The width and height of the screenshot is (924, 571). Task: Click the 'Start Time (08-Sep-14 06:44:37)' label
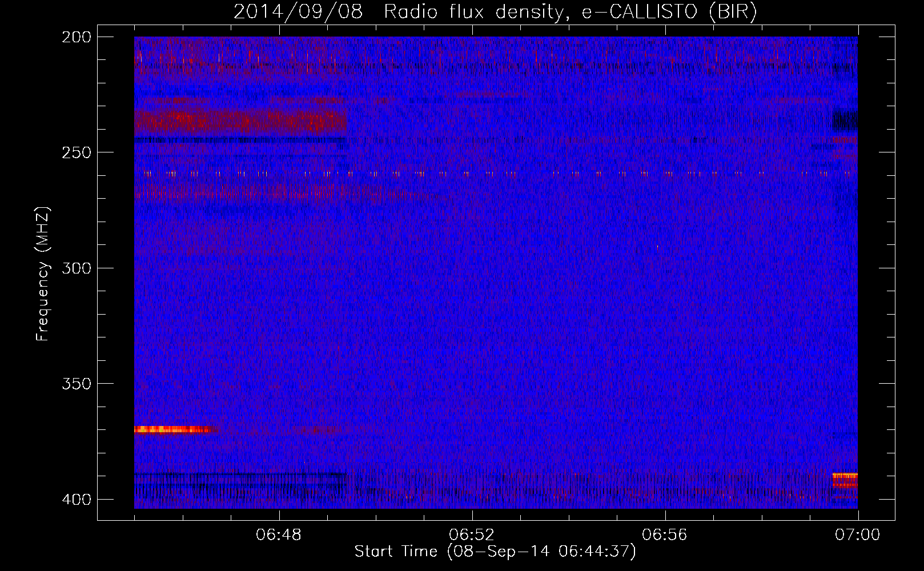tap(495, 552)
